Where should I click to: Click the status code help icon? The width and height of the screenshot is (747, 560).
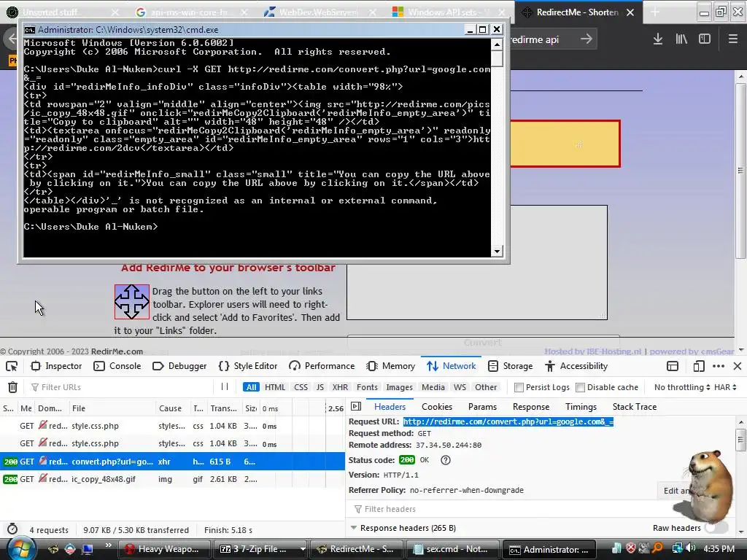click(x=446, y=460)
